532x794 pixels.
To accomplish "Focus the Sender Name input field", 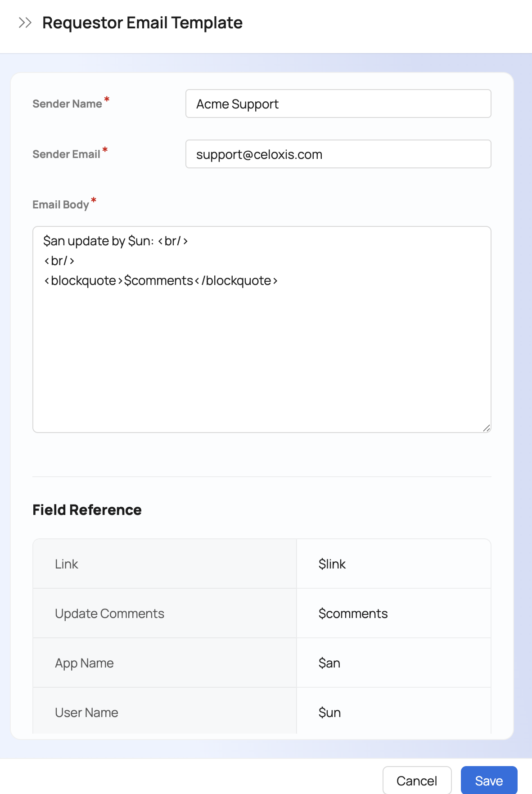I will click(x=338, y=104).
